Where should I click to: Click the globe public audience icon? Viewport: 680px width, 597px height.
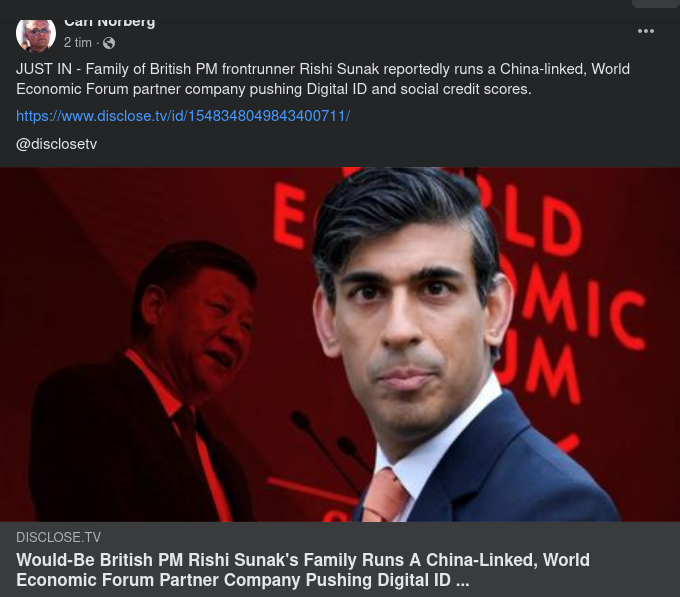(109, 43)
